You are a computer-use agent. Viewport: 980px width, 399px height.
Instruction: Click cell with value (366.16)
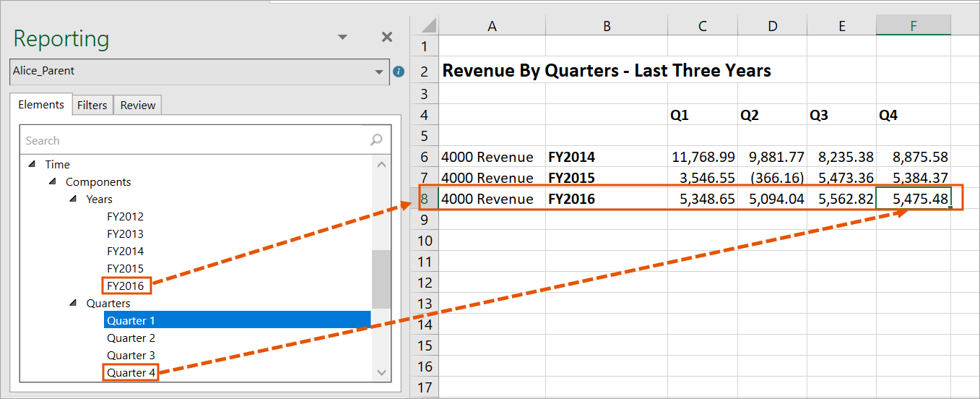point(772,178)
